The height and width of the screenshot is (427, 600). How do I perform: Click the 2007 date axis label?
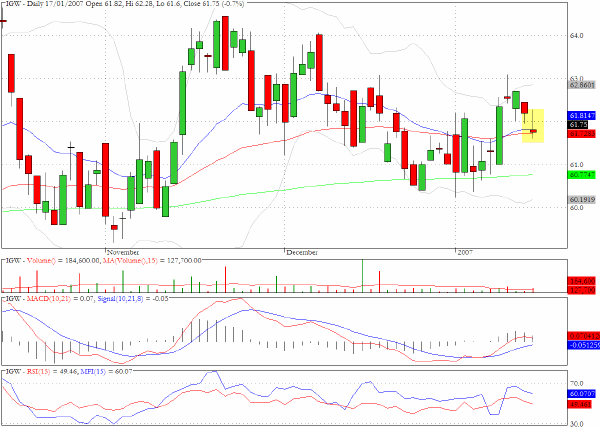click(x=465, y=253)
